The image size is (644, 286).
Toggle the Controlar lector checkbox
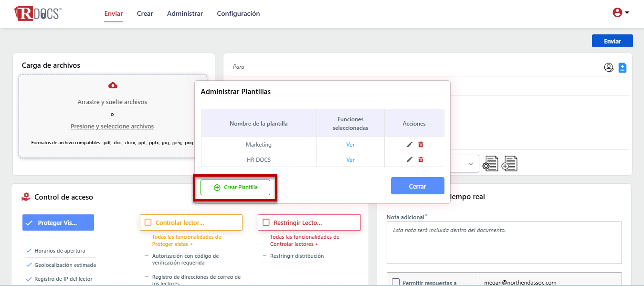[148, 222]
